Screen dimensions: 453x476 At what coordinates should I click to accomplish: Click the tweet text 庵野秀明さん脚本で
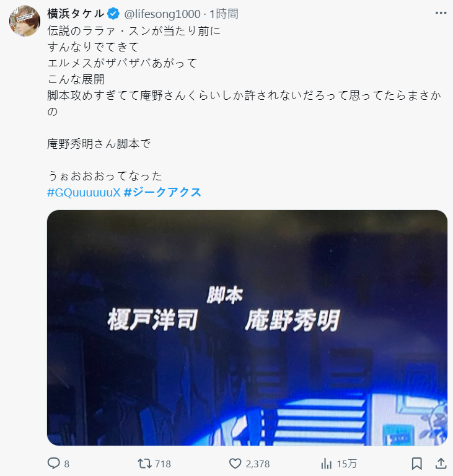click(99, 144)
